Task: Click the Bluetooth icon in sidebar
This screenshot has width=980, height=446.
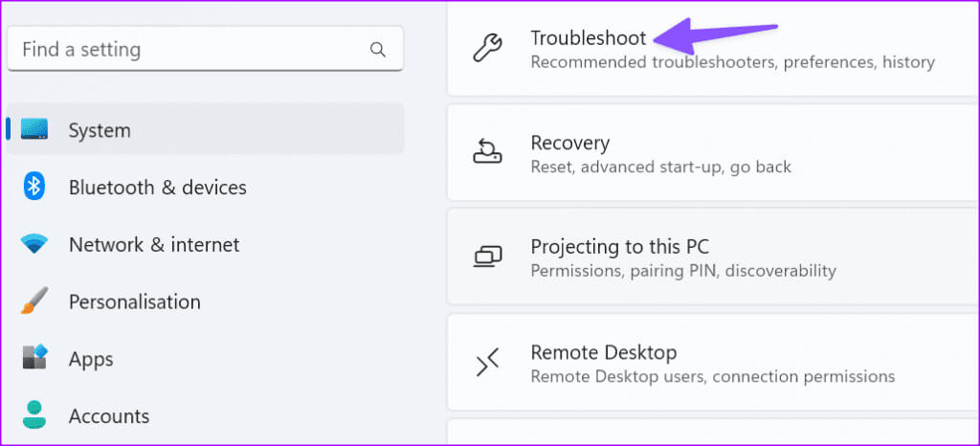Action: pyautogui.click(x=34, y=187)
